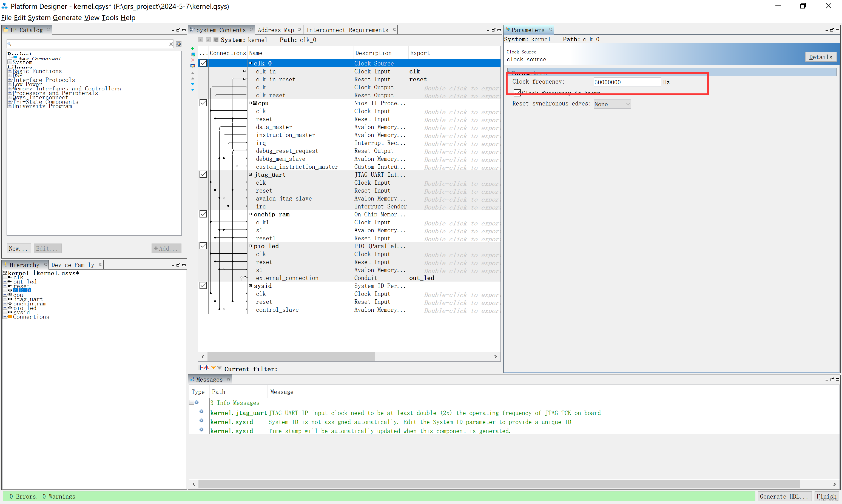Click the Finish button
The height and width of the screenshot is (504, 842).
click(x=828, y=497)
